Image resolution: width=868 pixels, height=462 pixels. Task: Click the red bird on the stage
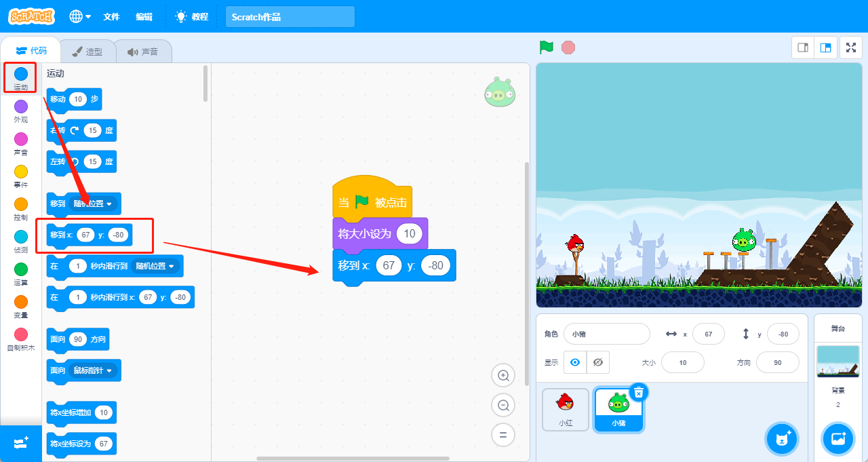[575, 243]
